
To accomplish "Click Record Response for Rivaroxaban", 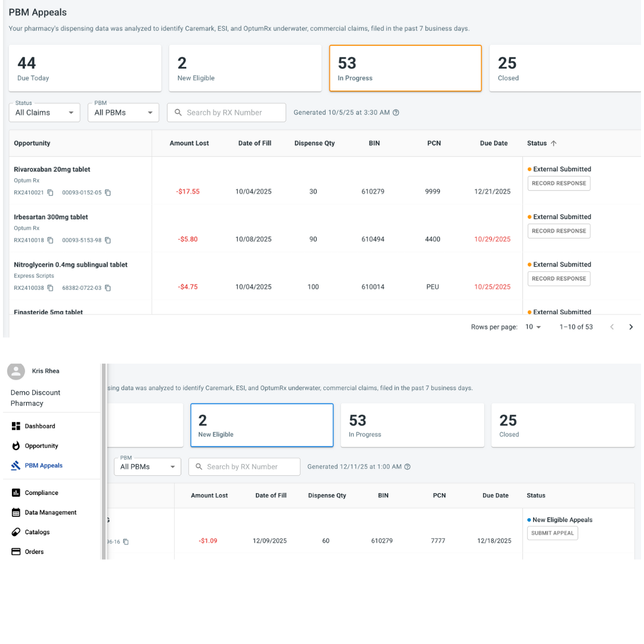I will (x=559, y=184).
